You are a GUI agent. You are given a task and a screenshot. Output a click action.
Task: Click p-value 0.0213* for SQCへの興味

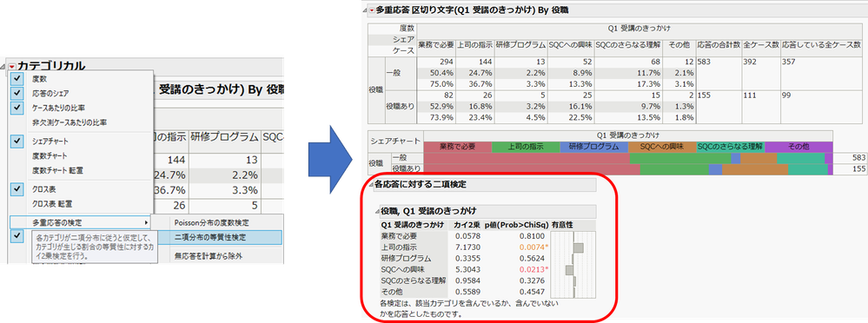click(x=533, y=269)
